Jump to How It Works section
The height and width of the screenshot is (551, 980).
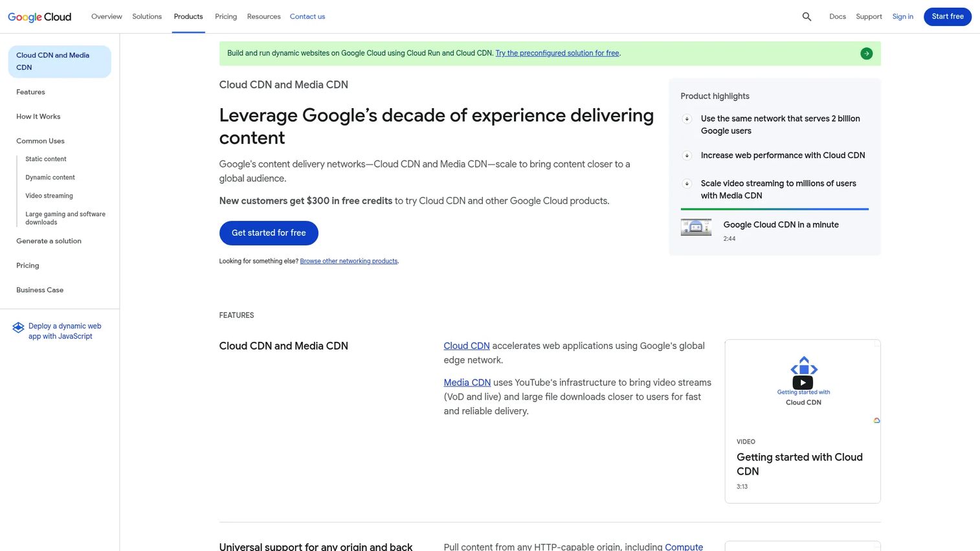pyautogui.click(x=38, y=117)
